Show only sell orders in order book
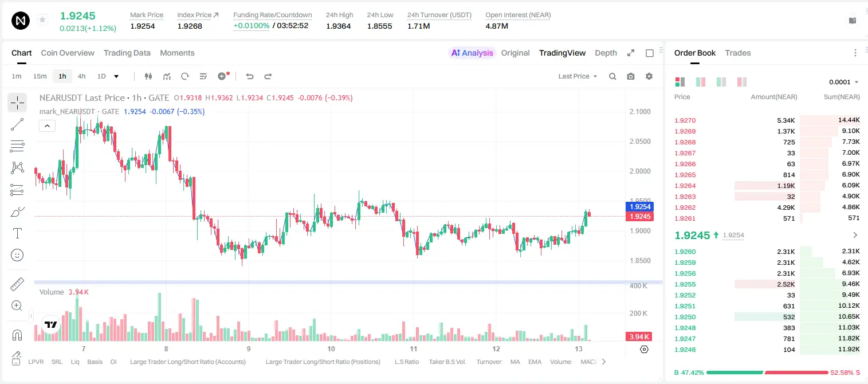Image resolution: width=868 pixels, height=384 pixels. coord(742,82)
